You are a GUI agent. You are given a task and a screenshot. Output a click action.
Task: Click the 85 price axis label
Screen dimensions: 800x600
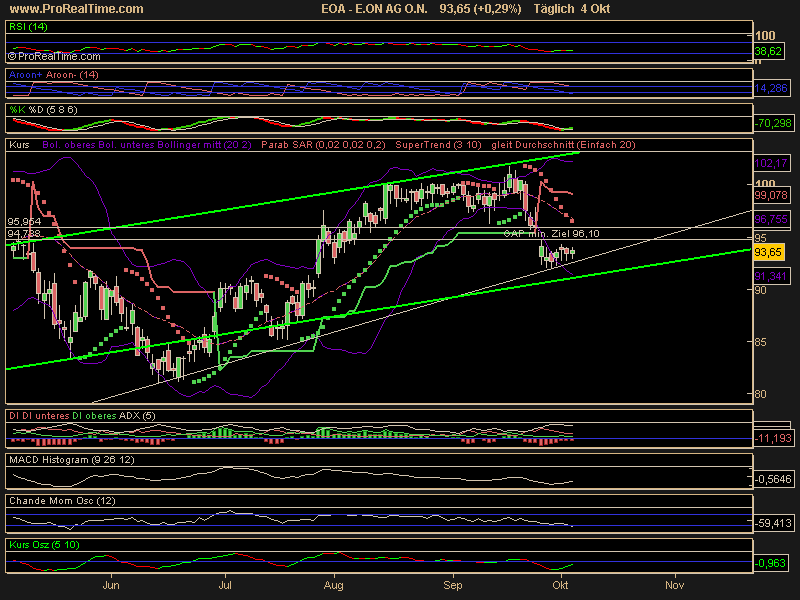[761, 342]
